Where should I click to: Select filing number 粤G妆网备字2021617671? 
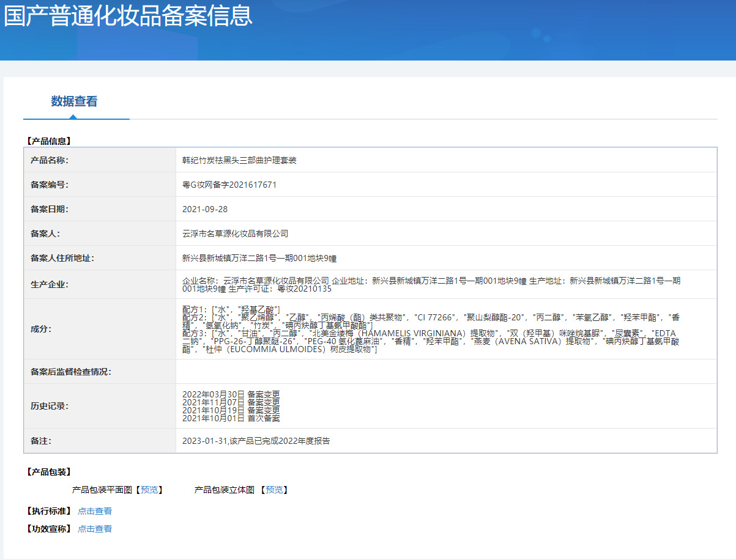tap(229, 185)
